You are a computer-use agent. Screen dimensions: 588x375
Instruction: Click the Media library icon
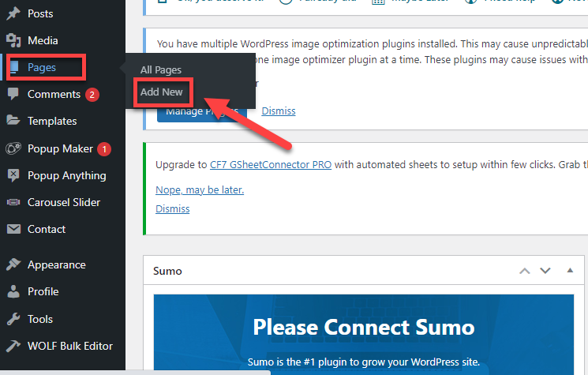coord(13,40)
